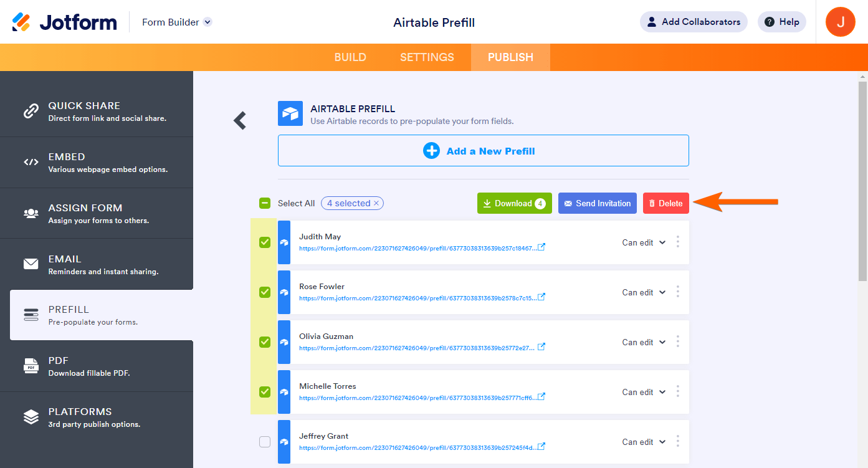This screenshot has height=468, width=868.
Task: Open Email sharing in the sidebar
Action: coord(97,264)
